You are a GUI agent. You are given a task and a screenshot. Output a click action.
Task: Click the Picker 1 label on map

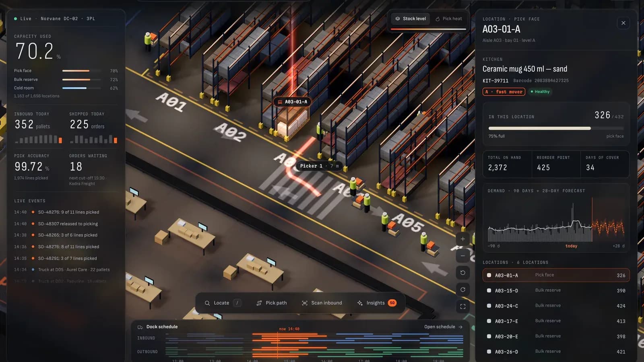click(x=319, y=166)
